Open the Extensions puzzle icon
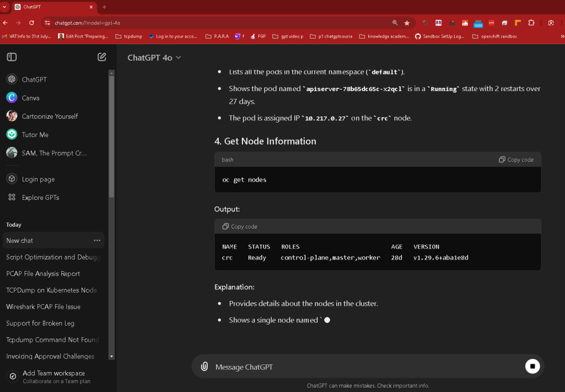Image resolution: width=565 pixels, height=392 pixels. tap(531, 23)
